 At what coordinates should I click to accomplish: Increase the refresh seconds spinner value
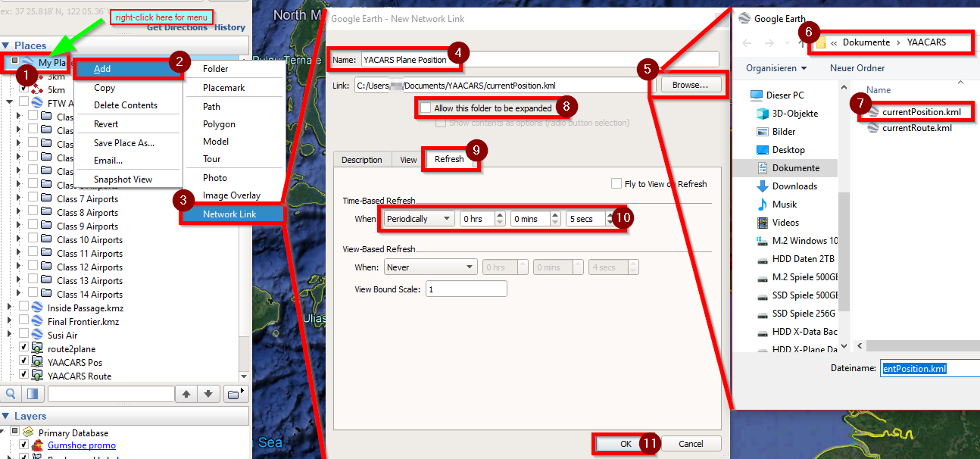pos(610,215)
